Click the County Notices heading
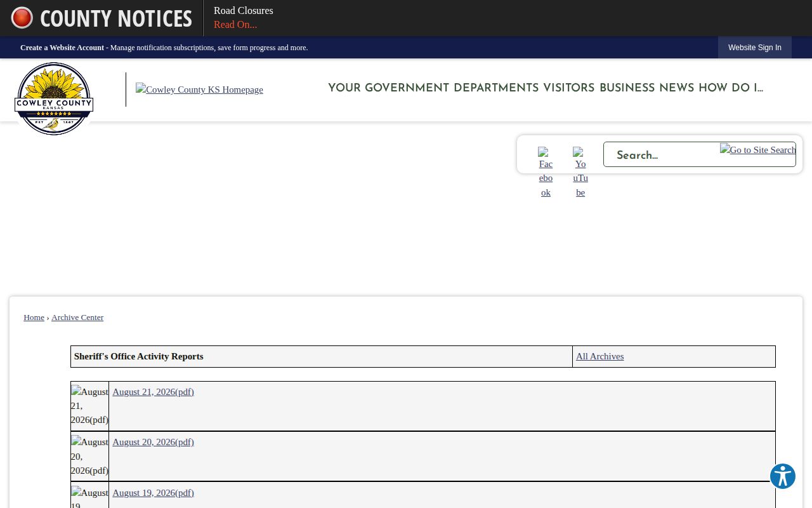This screenshot has height=508, width=812. pyautogui.click(x=115, y=18)
